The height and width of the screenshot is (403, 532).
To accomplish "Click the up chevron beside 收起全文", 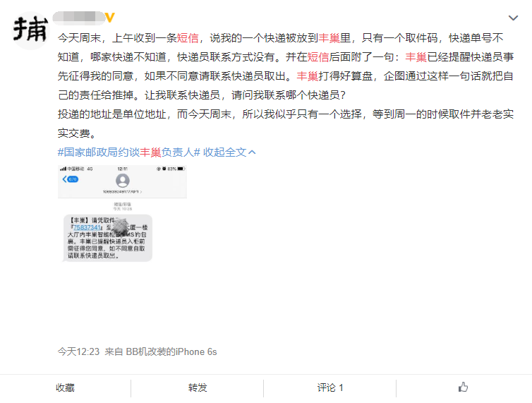I will coord(252,152).
